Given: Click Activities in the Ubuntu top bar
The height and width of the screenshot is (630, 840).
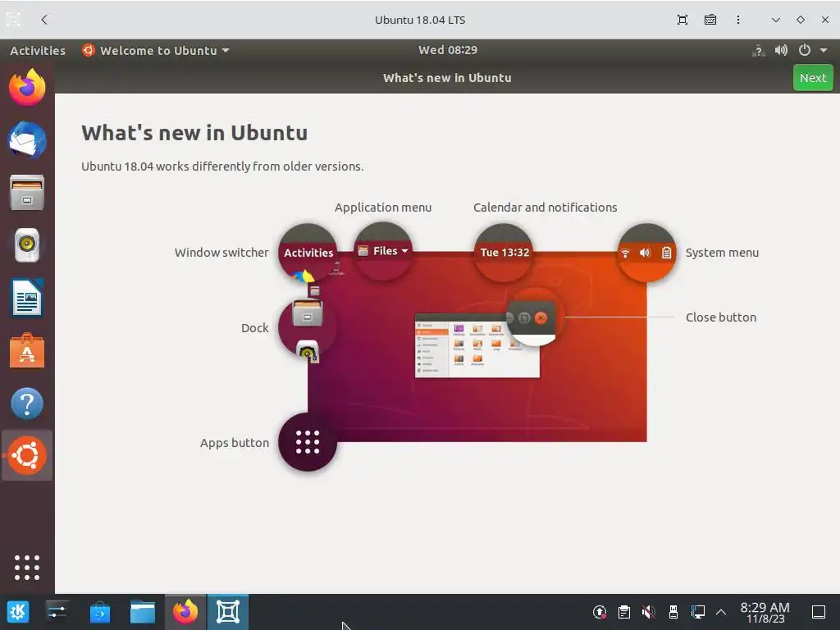Looking at the screenshot, I should coord(38,50).
